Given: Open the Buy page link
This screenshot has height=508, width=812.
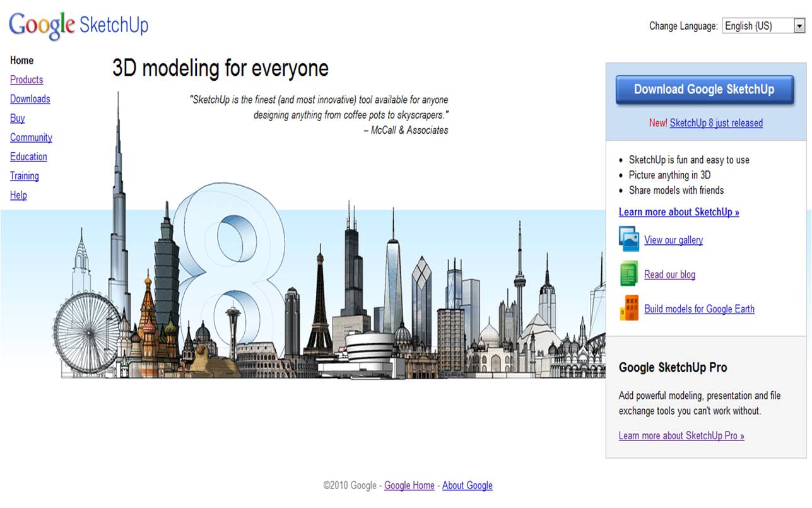Looking at the screenshot, I should (18, 118).
